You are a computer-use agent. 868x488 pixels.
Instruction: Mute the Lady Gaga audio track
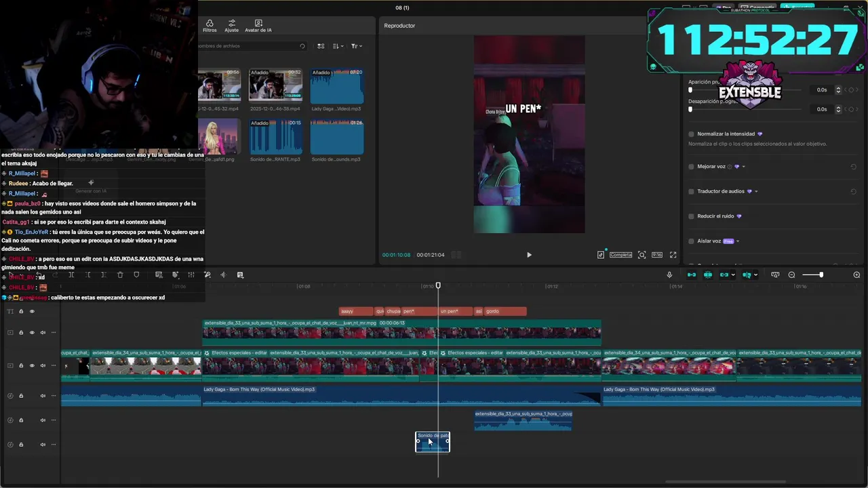point(43,396)
